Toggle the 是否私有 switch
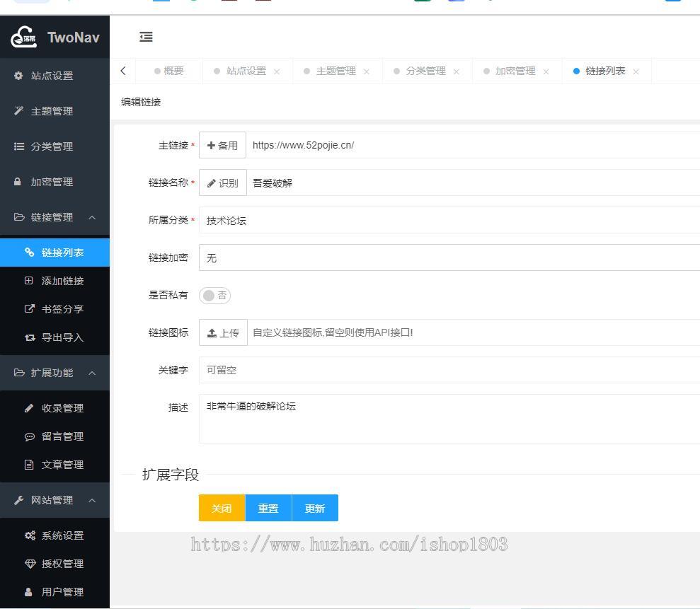The width and height of the screenshot is (700, 609). 214,296
